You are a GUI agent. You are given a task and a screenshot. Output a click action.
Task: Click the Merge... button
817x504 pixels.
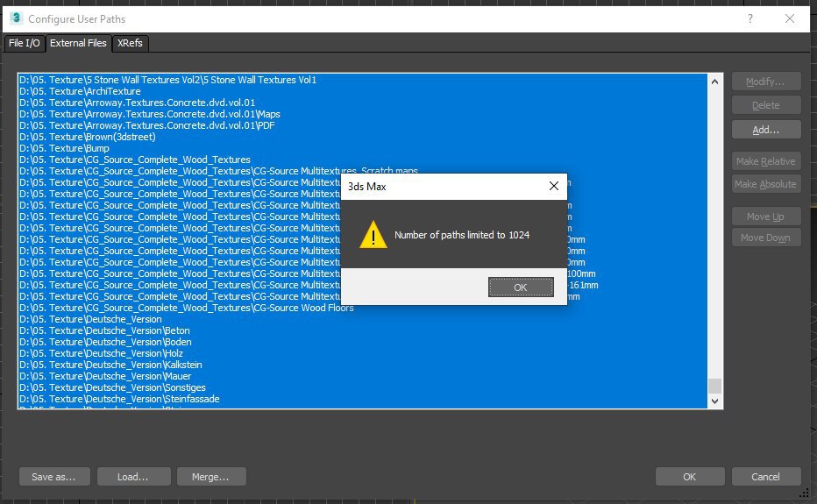click(211, 476)
